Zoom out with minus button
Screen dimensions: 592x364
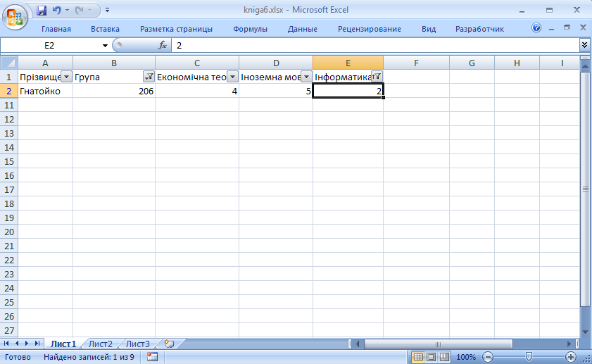[488, 357]
